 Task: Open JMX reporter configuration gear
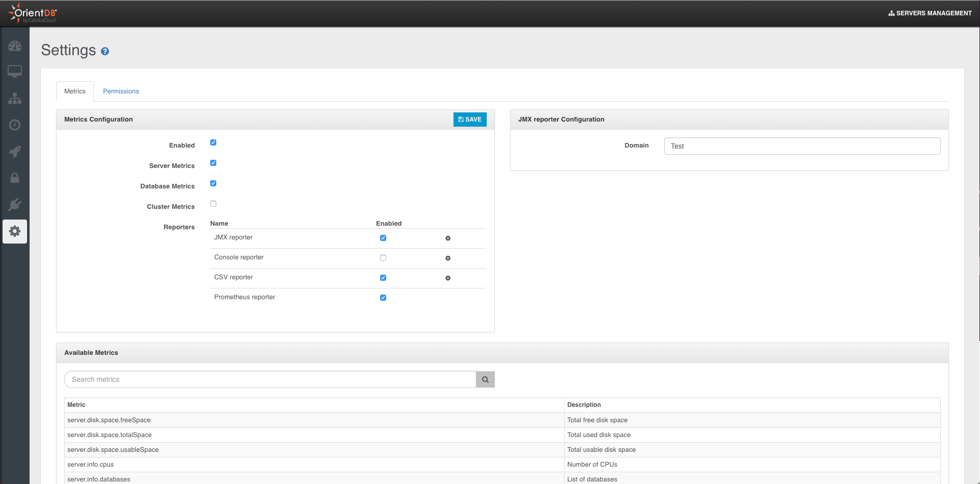(448, 238)
